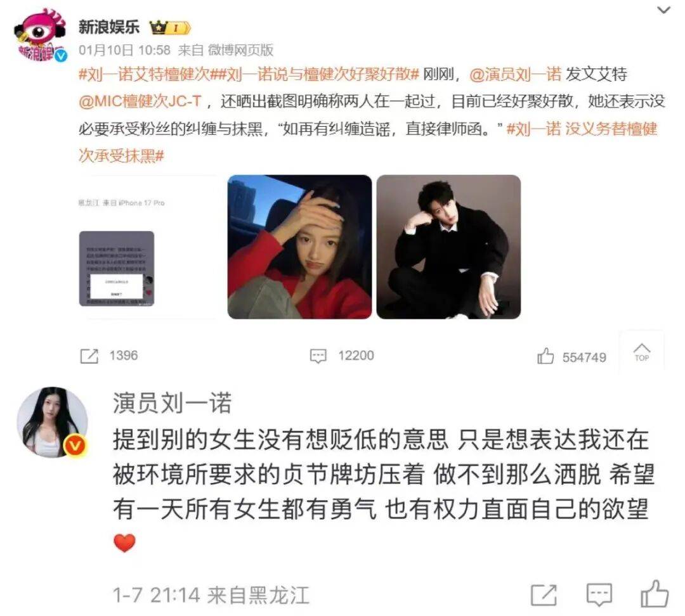
Task: Open comments icon showing 12200
Action: [x=318, y=356]
